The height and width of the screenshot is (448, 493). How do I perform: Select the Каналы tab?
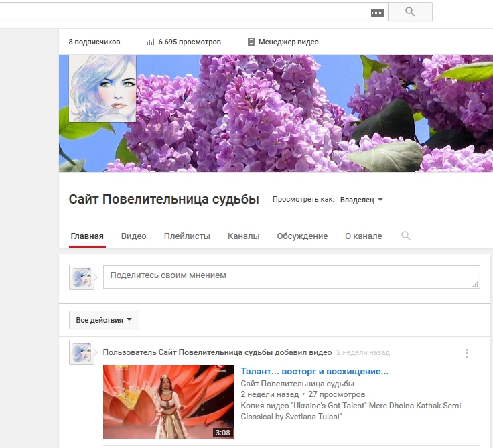243,236
